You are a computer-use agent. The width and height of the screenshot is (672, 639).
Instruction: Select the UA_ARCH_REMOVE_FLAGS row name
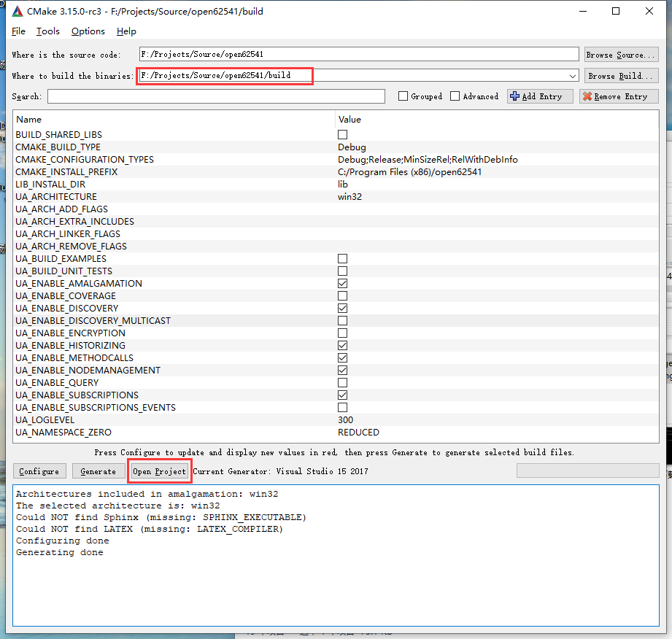coord(72,247)
